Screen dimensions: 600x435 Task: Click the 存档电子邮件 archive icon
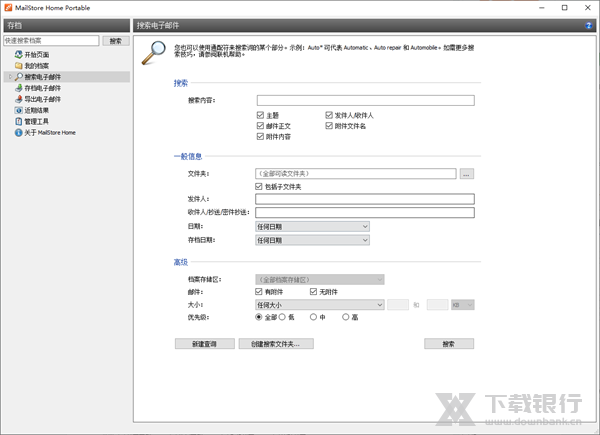tap(18, 88)
